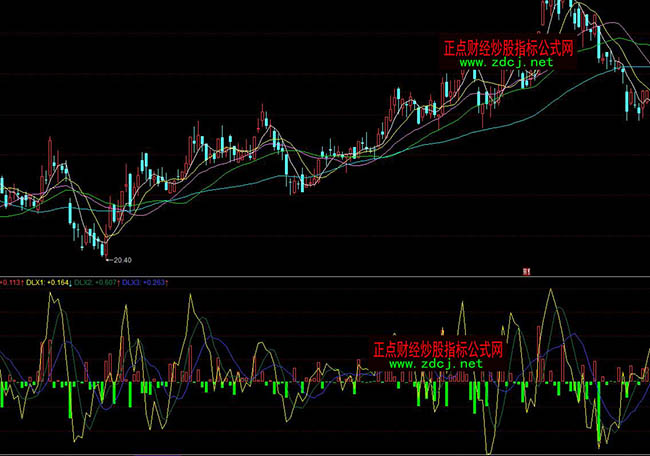
Task: Click the last cyan candlestick at far right
Action: [x=641, y=108]
